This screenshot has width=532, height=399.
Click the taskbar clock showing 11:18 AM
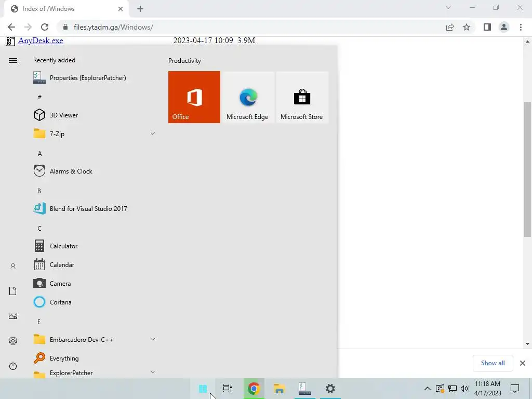487,389
